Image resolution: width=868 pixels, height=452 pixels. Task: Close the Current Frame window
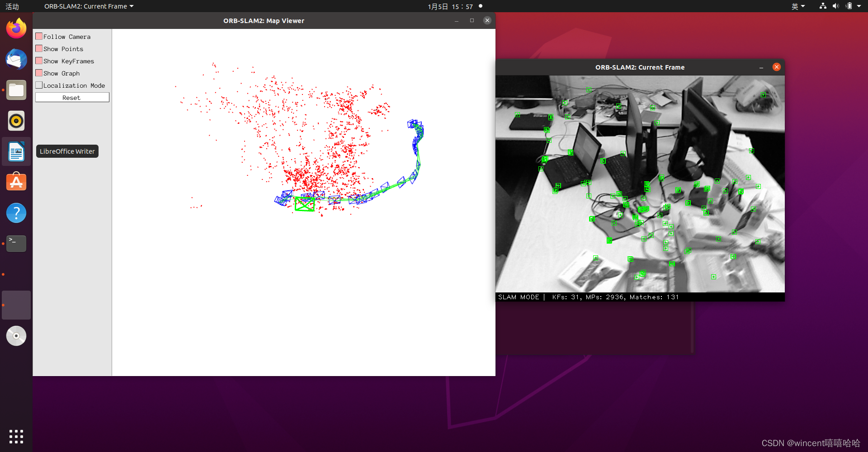pyautogui.click(x=777, y=67)
